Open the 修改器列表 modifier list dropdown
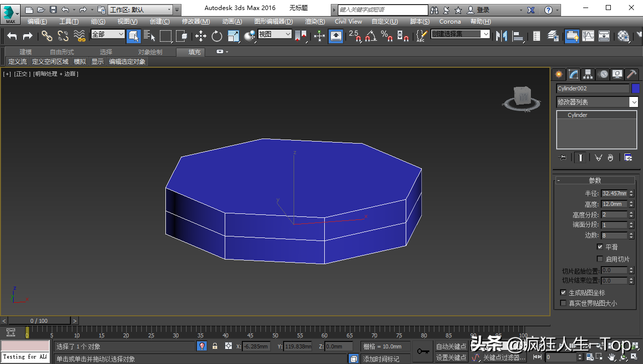 (597, 102)
